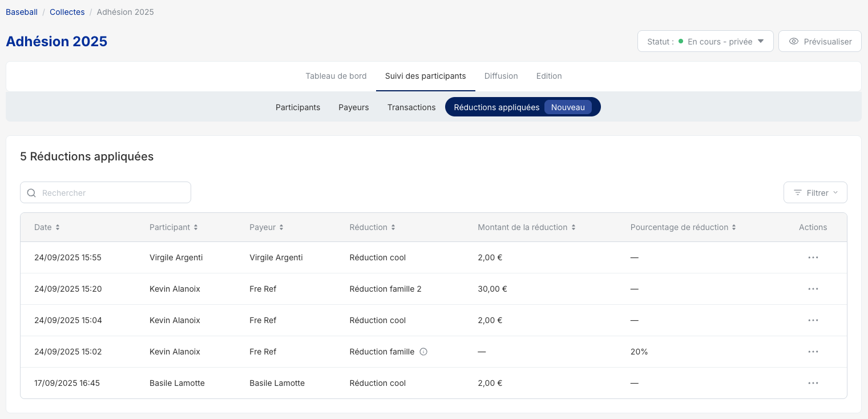Navigate to Collectes breadcrumb link
This screenshot has width=868, height=419.
pyautogui.click(x=67, y=12)
